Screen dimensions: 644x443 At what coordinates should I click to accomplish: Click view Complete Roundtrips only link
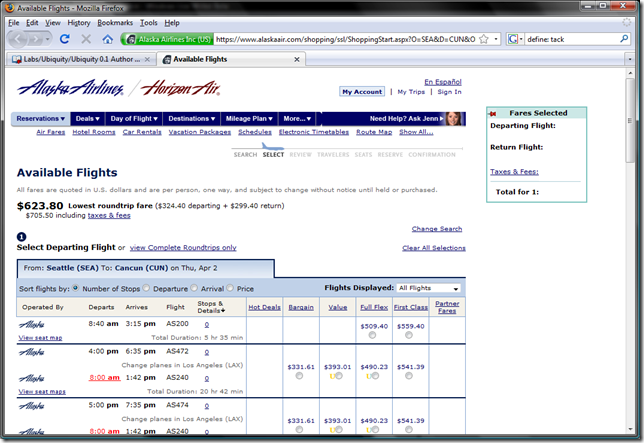[183, 248]
